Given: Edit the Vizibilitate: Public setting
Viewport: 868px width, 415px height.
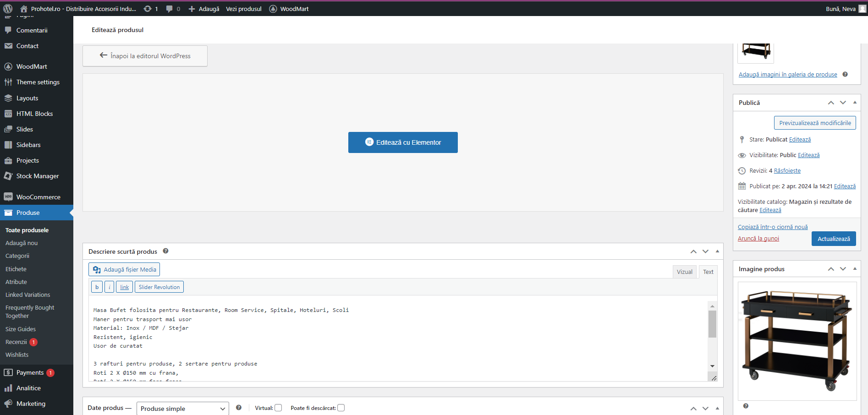Looking at the screenshot, I should point(808,155).
